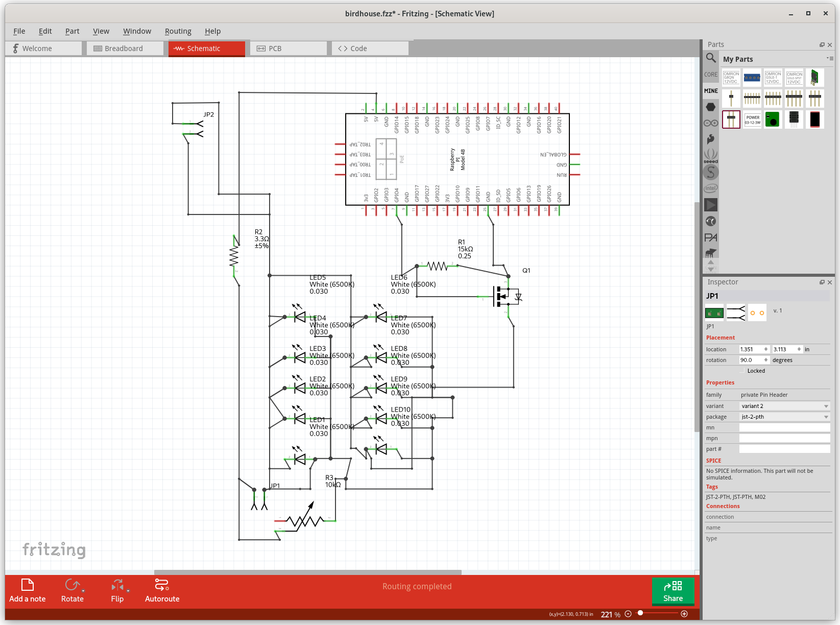840x625 pixels.
Task: Toggle the Locked checkbox
Action: [x=743, y=371]
